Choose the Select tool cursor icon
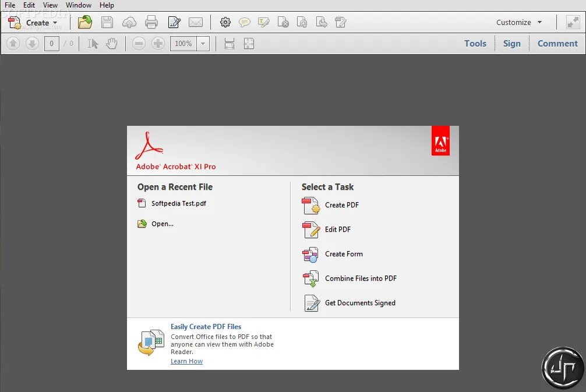This screenshot has height=392, width=586. pos(93,44)
